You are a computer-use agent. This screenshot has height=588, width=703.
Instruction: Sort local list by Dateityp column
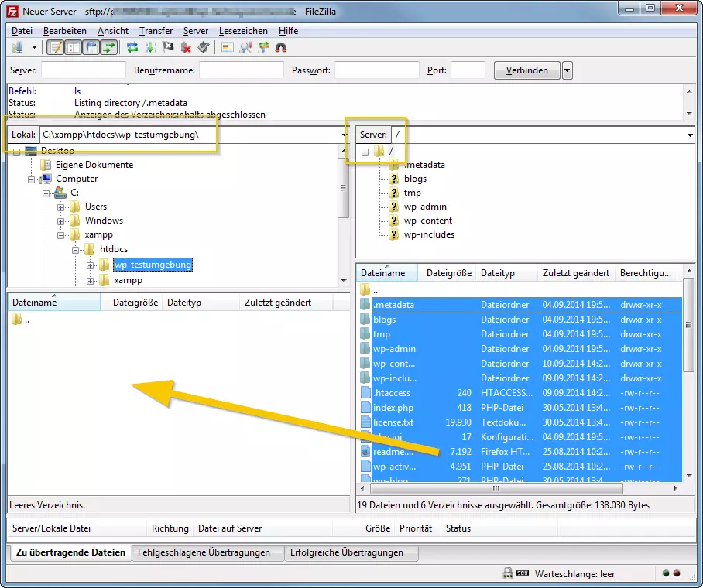tap(201, 303)
